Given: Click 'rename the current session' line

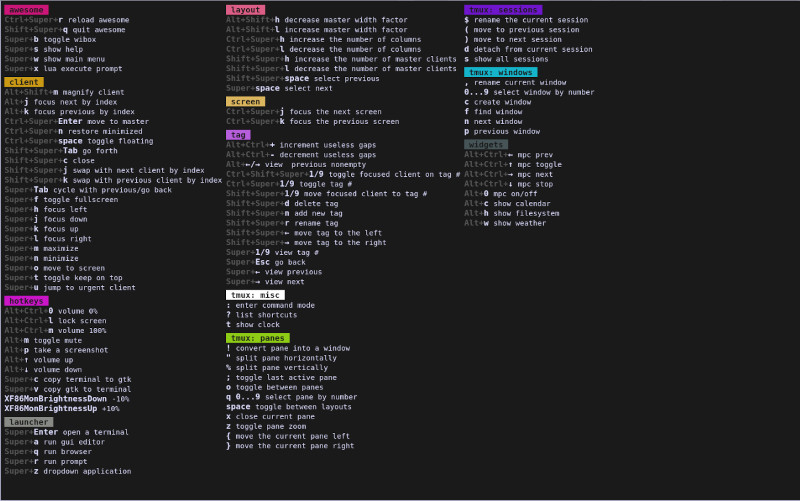Looking at the screenshot, I should tap(526, 20).
